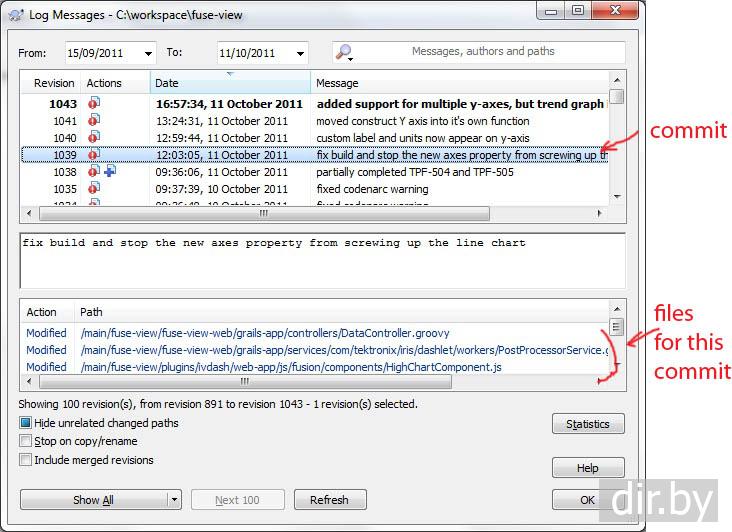Viewport: 732px width, 532px height.
Task: Sort files by Action column header
Action: [x=47, y=312]
